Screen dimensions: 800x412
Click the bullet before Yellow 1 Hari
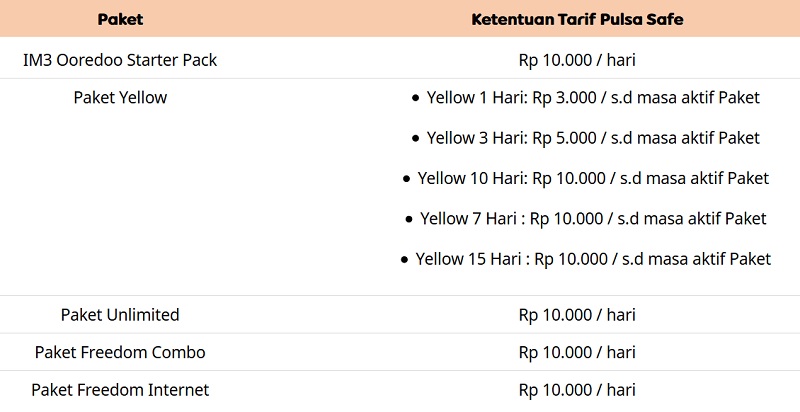[x=415, y=99]
